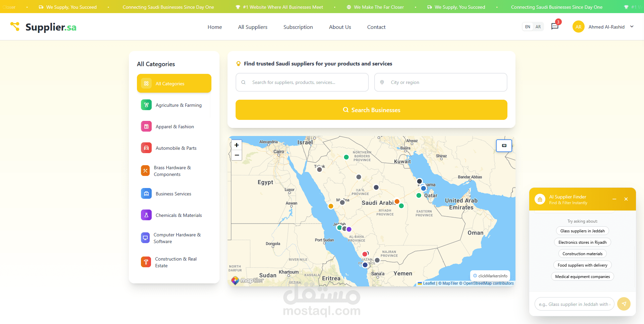
Task: Choose Food suppliers with delivery suggestion
Action: pyautogui.click(x=583, y=265)
